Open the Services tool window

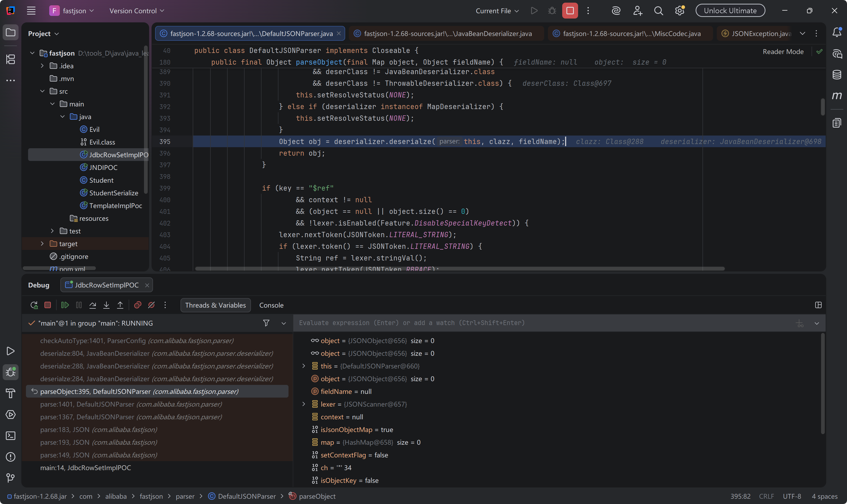click(x=11, y=414)
